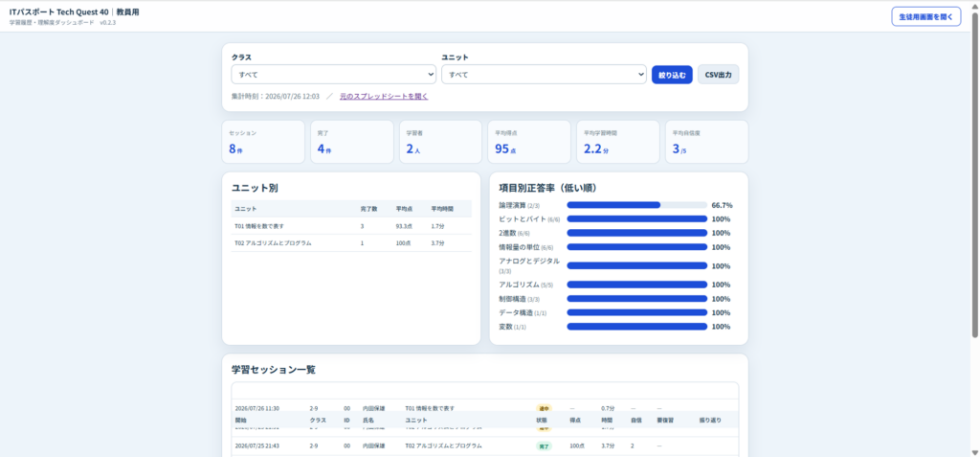Select the 2026/07/26 11:30 session row
The width and height of the screenshot is (980, 457).
pos(485,407)
